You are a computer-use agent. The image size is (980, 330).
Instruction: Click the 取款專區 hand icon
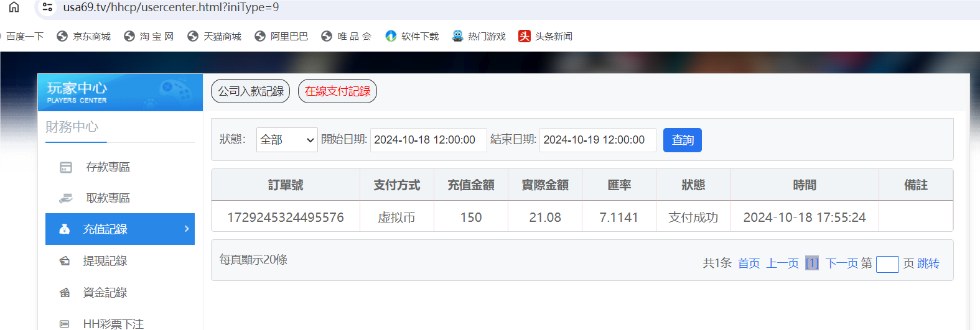point(66,198)
